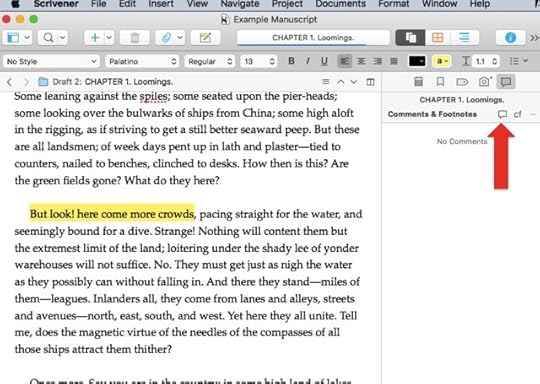Screen dimensions: 540x384
Task: Open the Apple menu
Action: (15, 4)
